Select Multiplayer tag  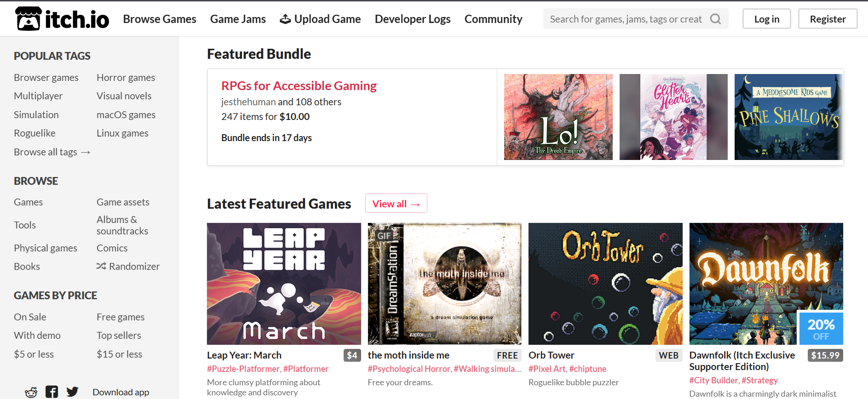point(38,96)
